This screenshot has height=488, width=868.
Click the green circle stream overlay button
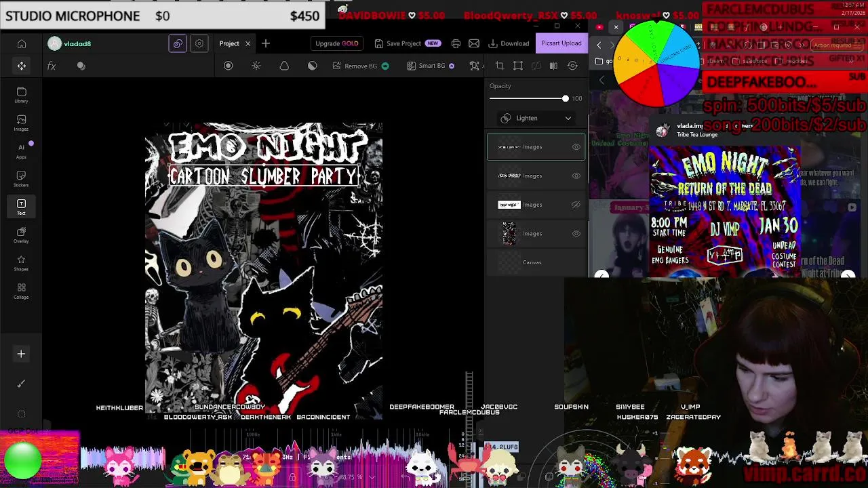[x=23, y=460]
